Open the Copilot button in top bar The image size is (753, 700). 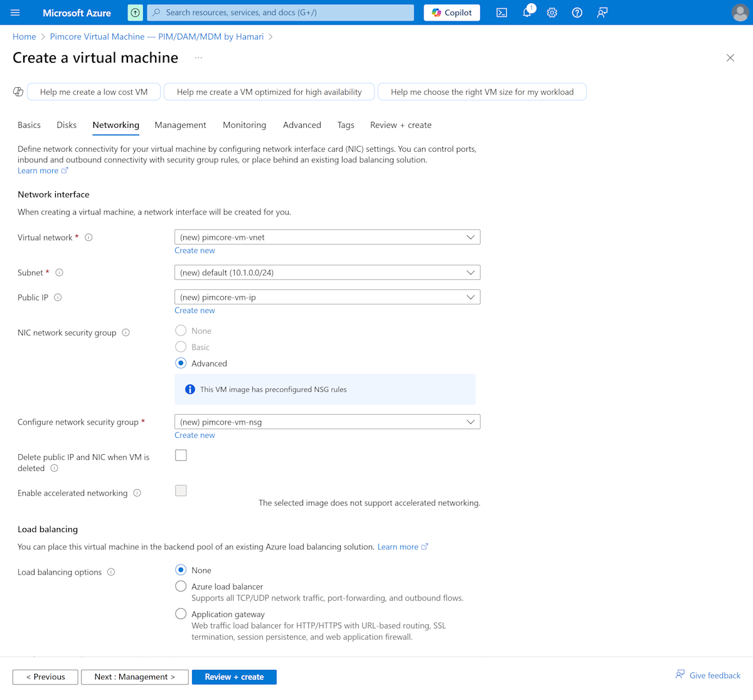coord(452,13)
